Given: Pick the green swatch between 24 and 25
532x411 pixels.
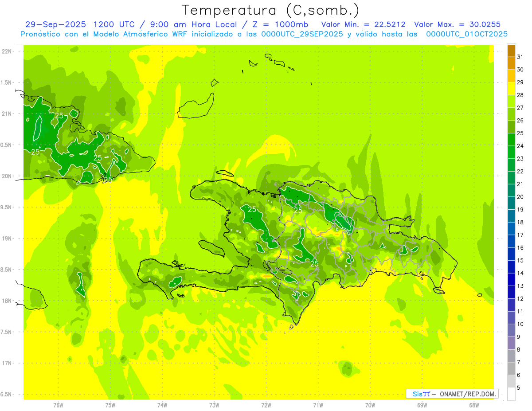Looking at the screenshot, I should tap(511, 140).
